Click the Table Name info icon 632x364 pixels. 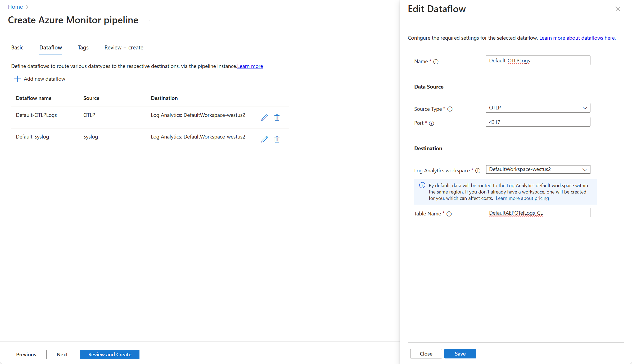[449, 214]
